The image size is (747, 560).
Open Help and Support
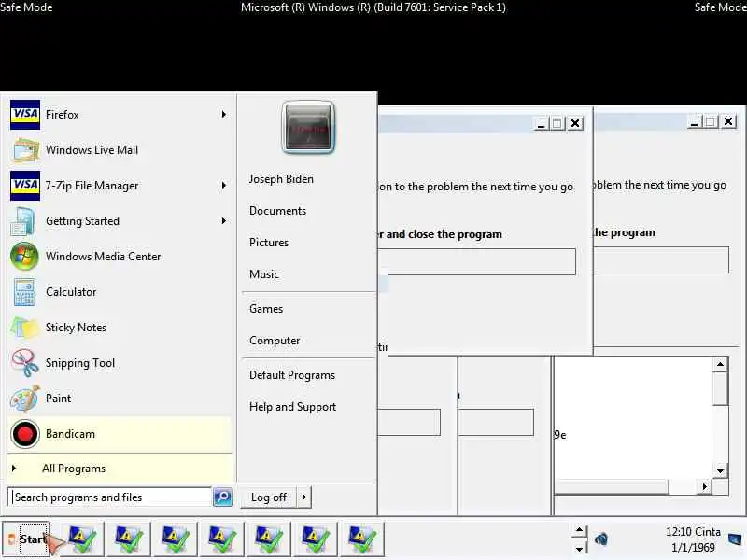click(x=292, y=407)
